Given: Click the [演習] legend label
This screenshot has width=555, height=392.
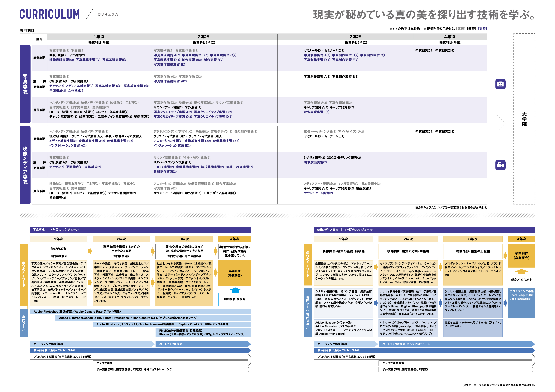Looking at the screenshot, I should click(x=471, y=29).
